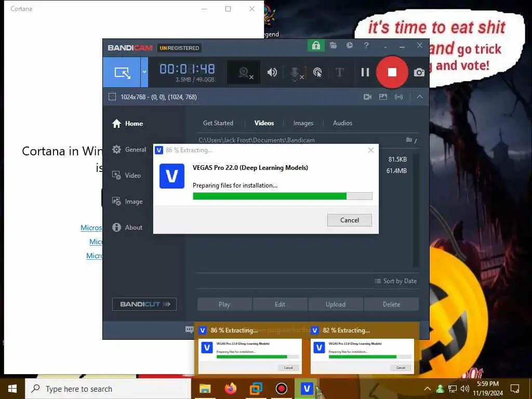532x399 pixels.
Task: Open Home section in sidebar
Action: point(128,124)
